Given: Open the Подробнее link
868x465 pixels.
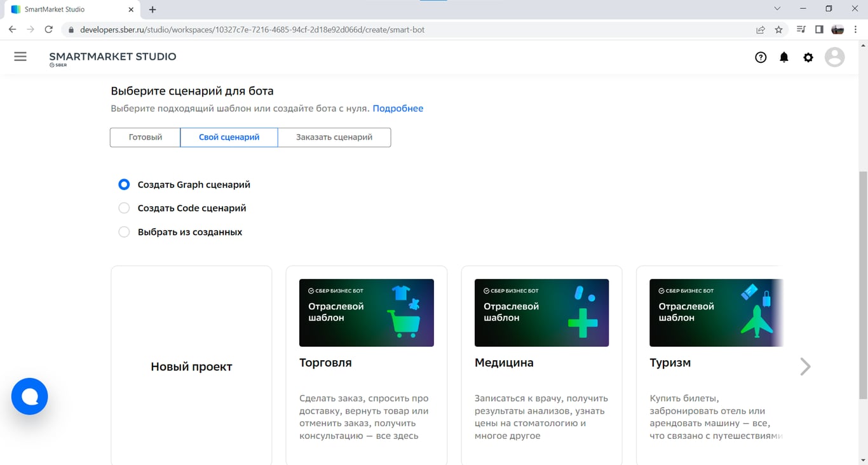Looking at the screenshot, I should point(398,108).
